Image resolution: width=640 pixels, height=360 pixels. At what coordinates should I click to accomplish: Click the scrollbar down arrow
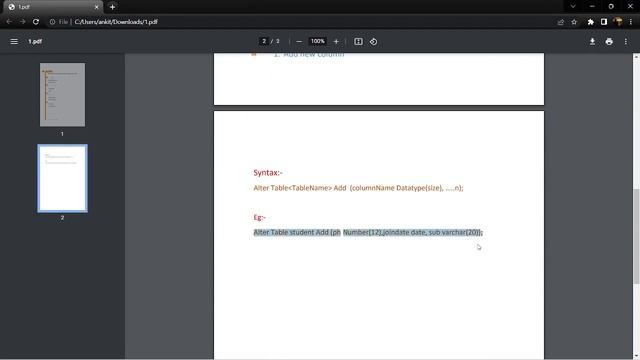click(x=636, y=356)
